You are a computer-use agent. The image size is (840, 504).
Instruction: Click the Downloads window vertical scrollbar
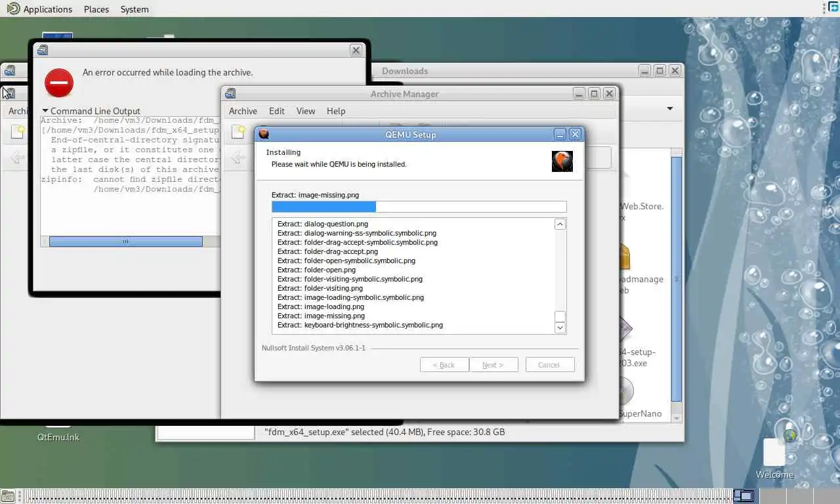coord(677,278)
